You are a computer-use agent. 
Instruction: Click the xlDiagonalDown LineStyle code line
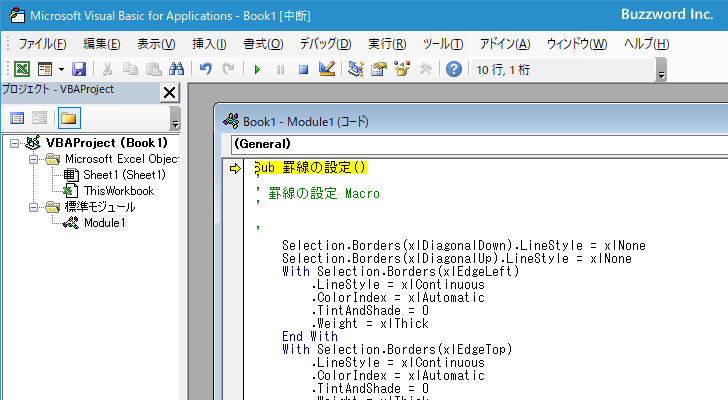point(464,245)
